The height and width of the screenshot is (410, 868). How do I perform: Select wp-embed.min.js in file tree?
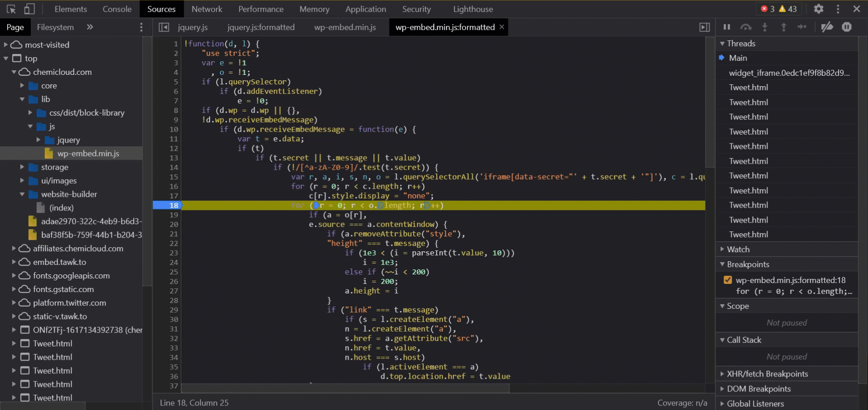pyautogui.click(x=88, y=154)
